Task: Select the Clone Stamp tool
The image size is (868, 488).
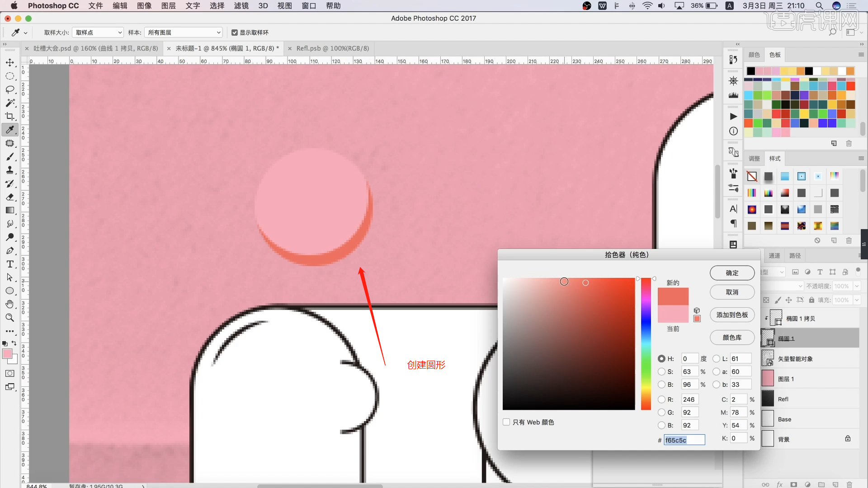Action: 10,170
